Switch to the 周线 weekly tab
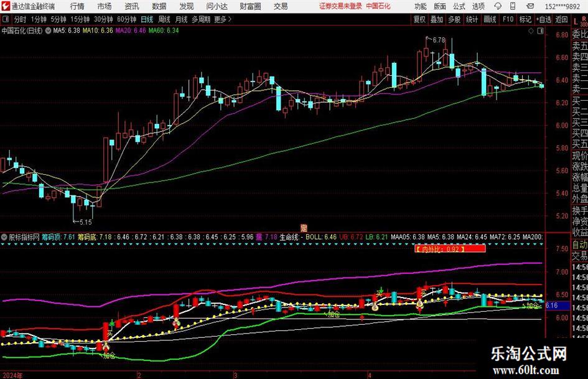 click(x=164, y=19)
